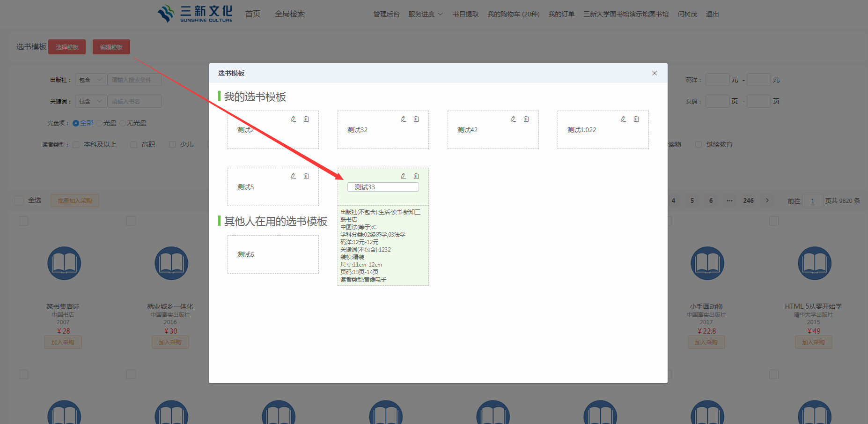Select the 光盘 radio option

coord(99,123)
